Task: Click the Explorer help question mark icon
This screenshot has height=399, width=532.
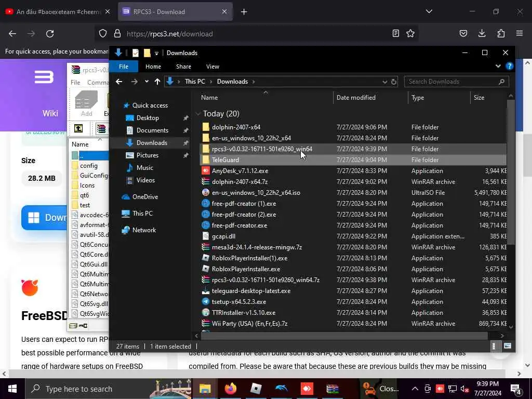Action: coord(509,66)
